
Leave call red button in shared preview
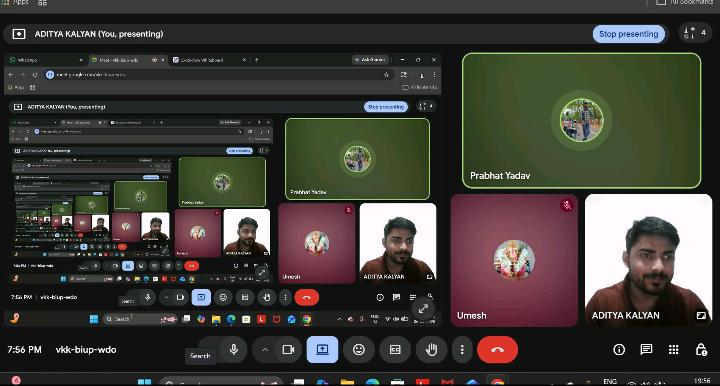pos(306,297)
